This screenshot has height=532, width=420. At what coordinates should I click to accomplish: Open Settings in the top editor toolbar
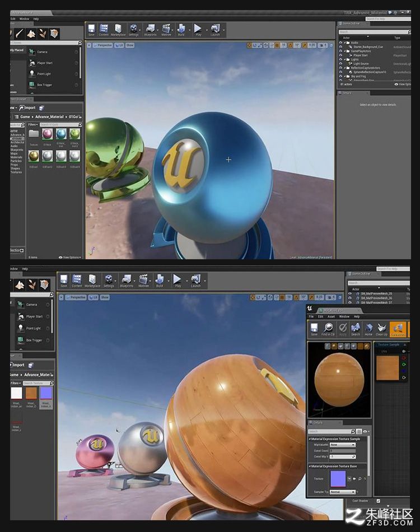point(133,30)
